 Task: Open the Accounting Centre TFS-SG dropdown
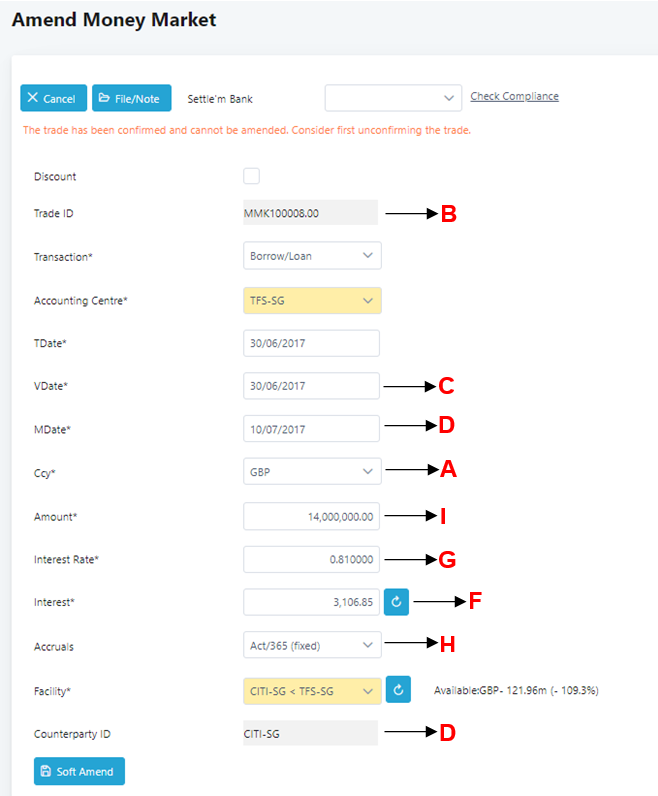pyautogui.click(x=312, y=301)
